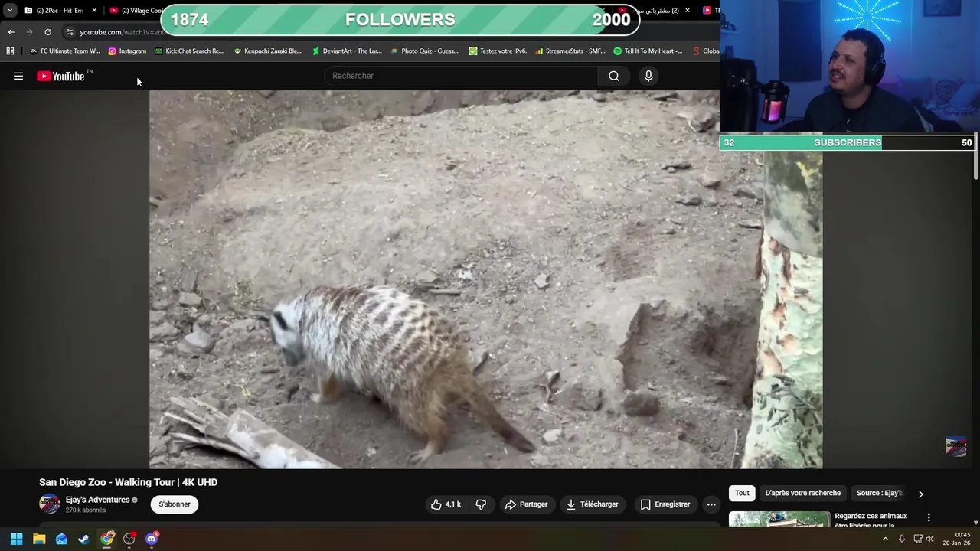Open Kick Chat Search bookmark
This screenshot has height=551, width=980.
pyautogui.click(x=189, y=51)
